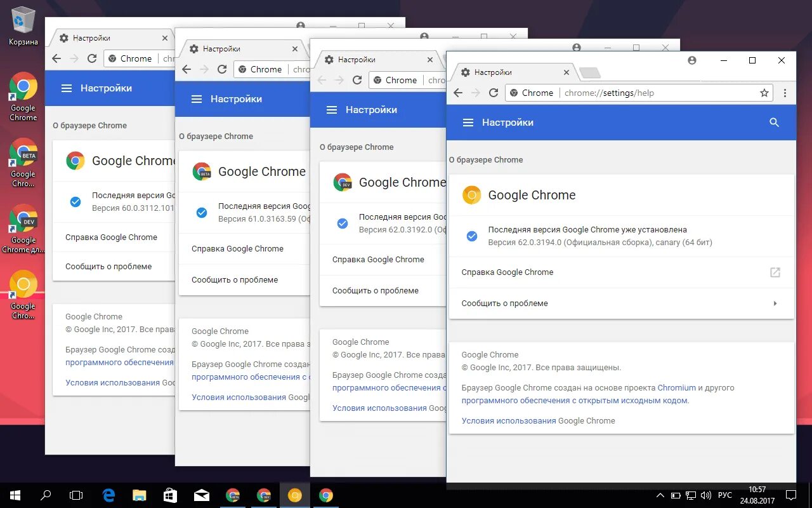
Task: Go back in Chrome stable window
Action: pyautogui.click(x=56, y=58)
